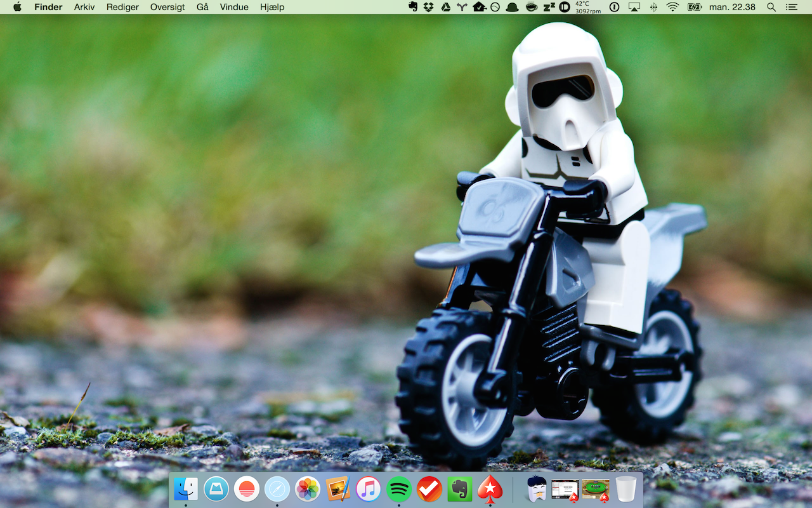The height and width of the screenshot is (508, 812).
Task: Click the forked-arrows menu bar icon
Action: pos(462,7)
